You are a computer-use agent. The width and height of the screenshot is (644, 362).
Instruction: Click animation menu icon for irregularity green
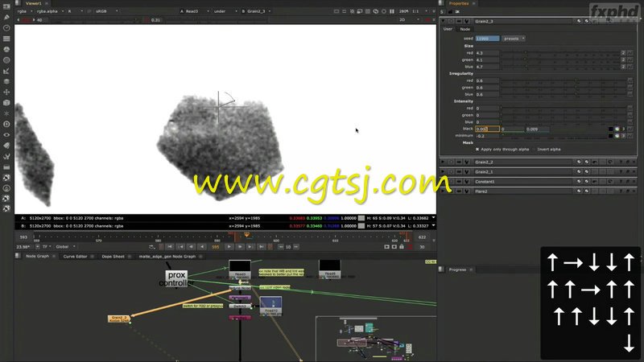click(630, 88)
